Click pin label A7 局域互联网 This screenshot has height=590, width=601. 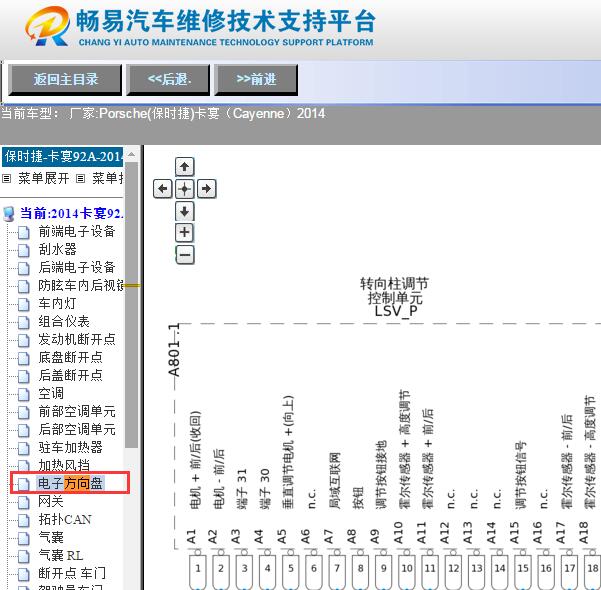pyautogui.click(x=330, y=498)
